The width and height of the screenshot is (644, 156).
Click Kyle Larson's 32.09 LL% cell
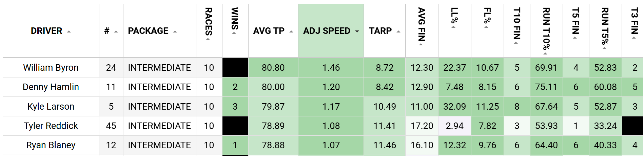coord(454,107)
